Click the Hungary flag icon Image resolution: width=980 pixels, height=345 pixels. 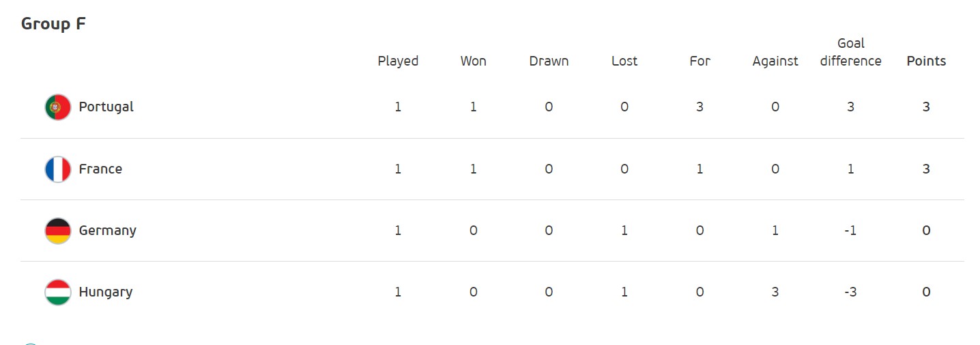point(58,292)
